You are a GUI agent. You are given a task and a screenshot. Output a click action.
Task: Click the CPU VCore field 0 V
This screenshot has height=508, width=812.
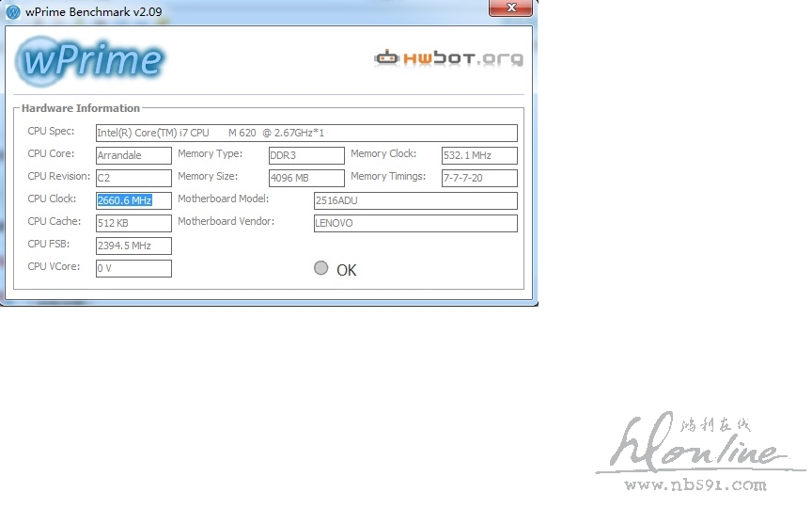click(x=133, y=268)
